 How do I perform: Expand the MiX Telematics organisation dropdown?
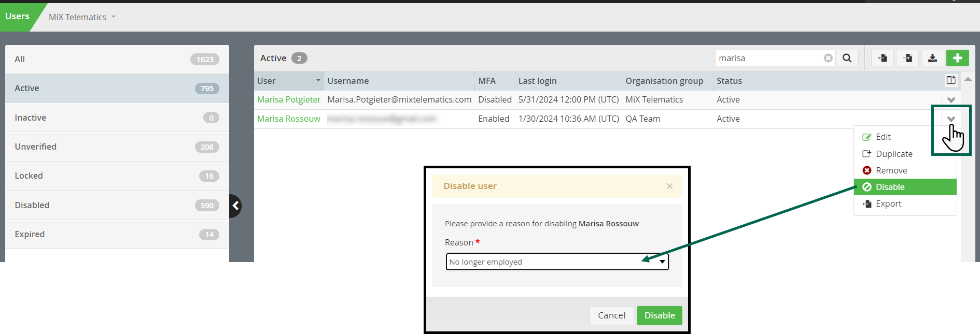(82, 17)
